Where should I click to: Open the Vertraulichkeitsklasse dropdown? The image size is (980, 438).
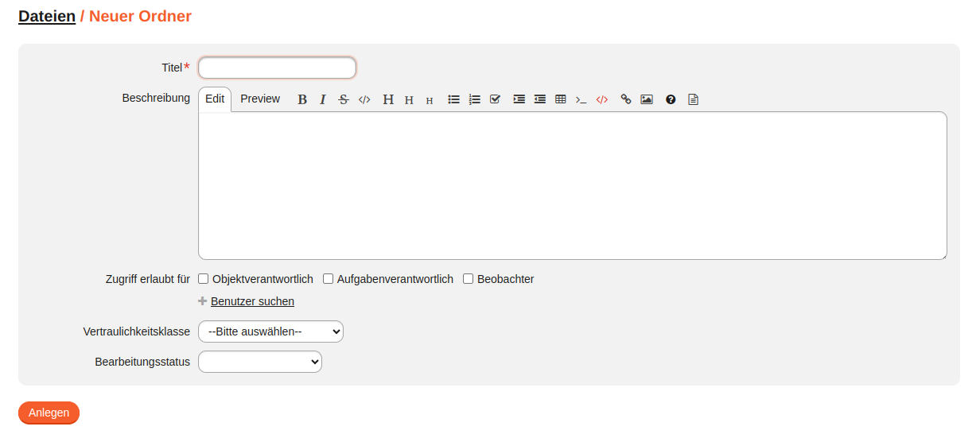pos(270,331)
